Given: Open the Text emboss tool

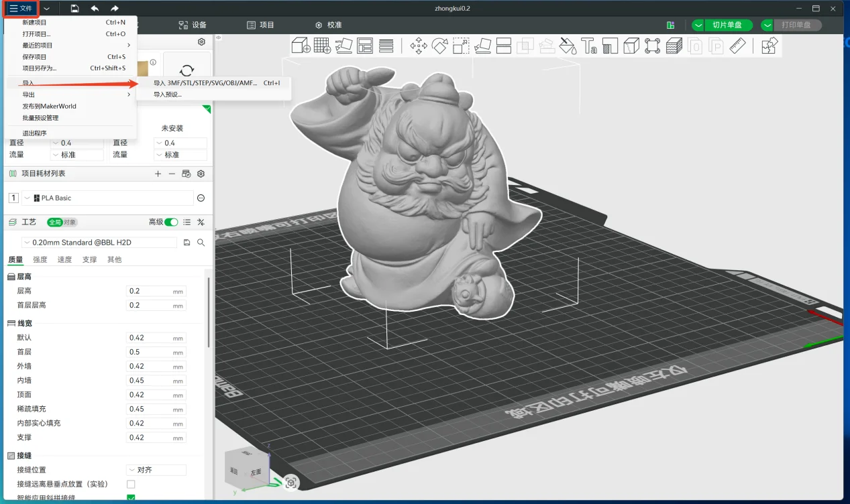Looking at the screenshot, I should coord(588,46).
